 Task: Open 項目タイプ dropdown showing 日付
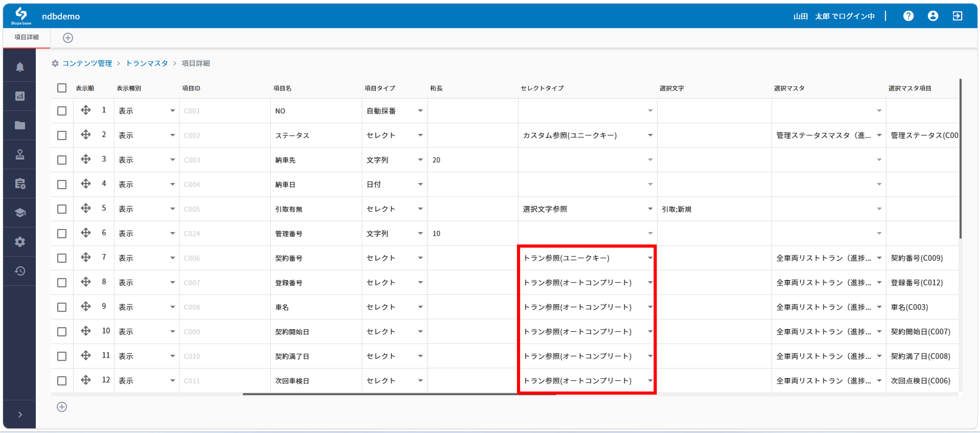point(394,184)
